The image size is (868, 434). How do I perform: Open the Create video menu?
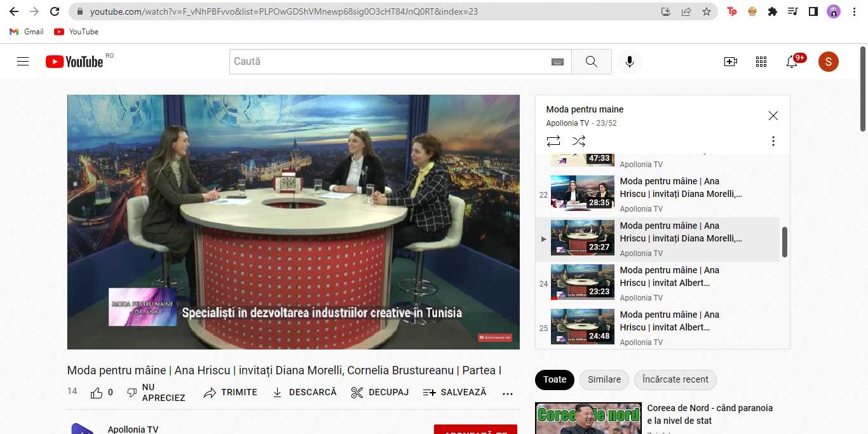(x=731, y=62)
